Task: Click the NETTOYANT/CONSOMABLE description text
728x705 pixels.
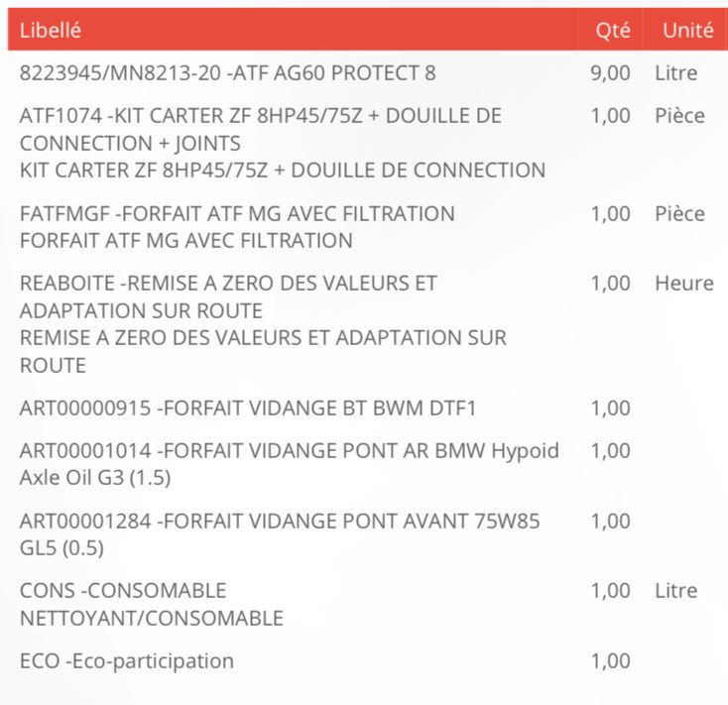Action: tap(152, 618)
